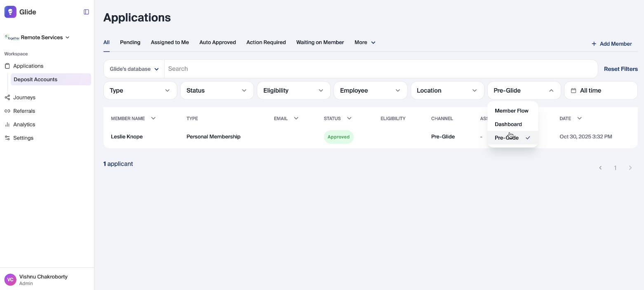This screenshot has width=644, height=290.
Task: Click the next page arrow
Action: click(630, 168)
